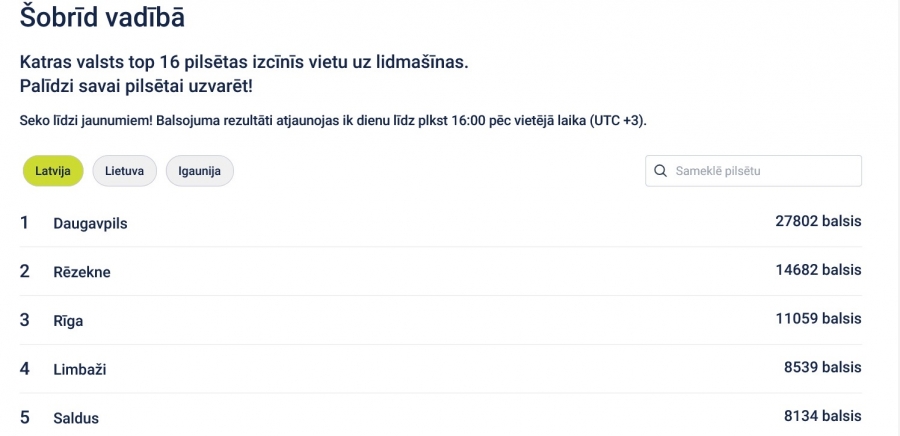
Task: Click the 8539 balsis vote count
Action: point(823,367)
